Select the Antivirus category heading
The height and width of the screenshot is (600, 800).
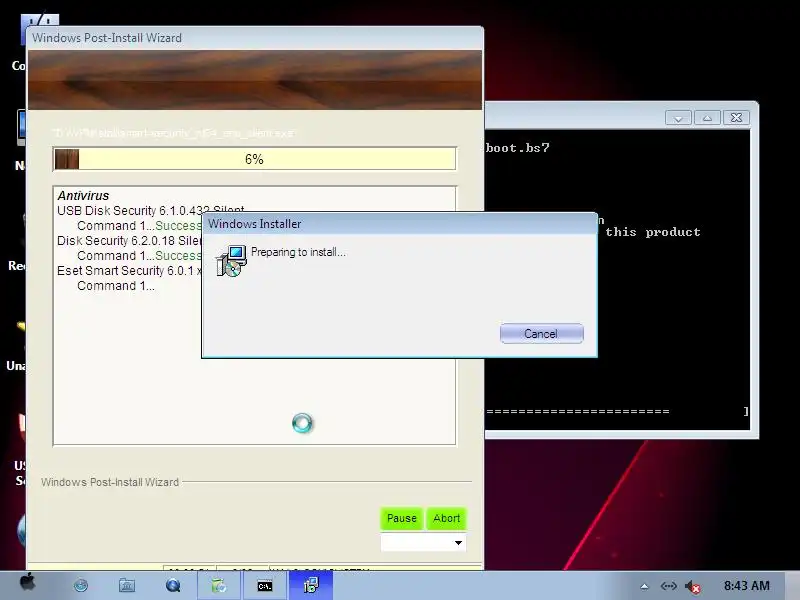coord(83,196)
